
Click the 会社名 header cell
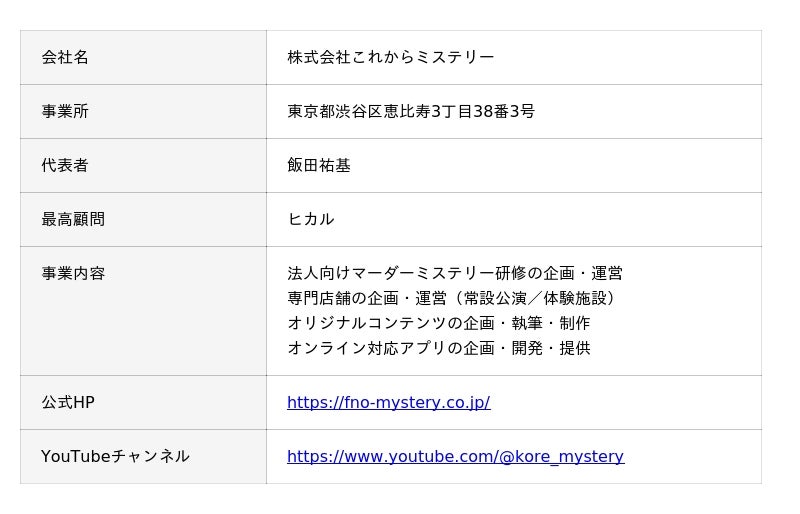tap(65, 58)
